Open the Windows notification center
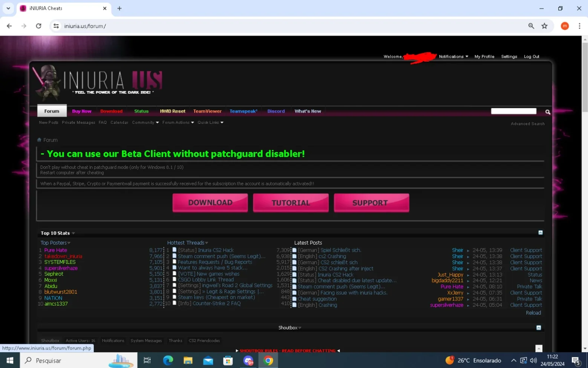The image size is (588, 368). [576, 360]
